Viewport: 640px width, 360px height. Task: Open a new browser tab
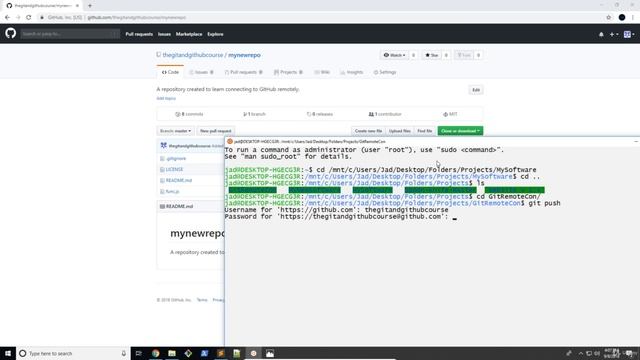90,6
